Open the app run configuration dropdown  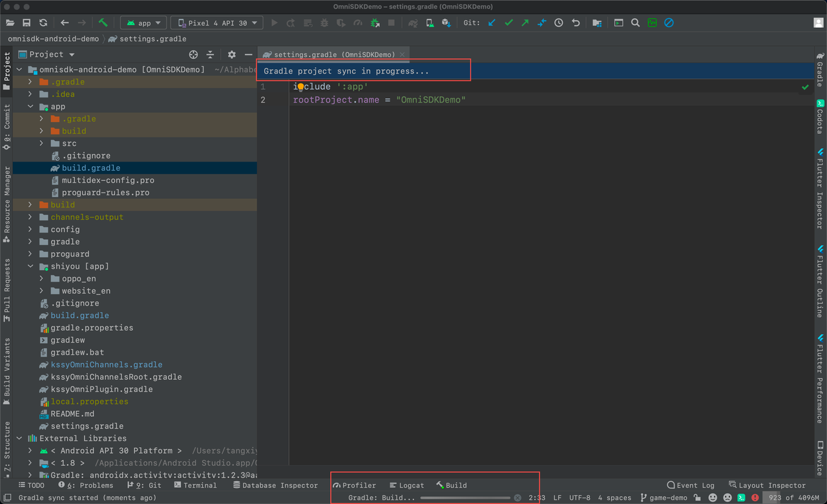pos(143,23)
